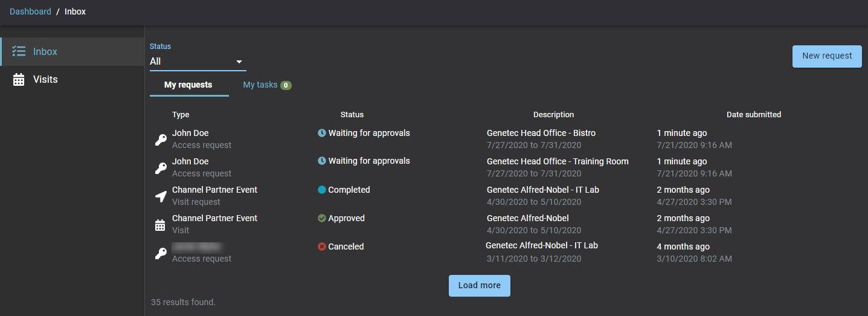Click the Inbox checklist icon in sidebar
Viewport: 868px width, 316px height.
click(x=19, y=51)
